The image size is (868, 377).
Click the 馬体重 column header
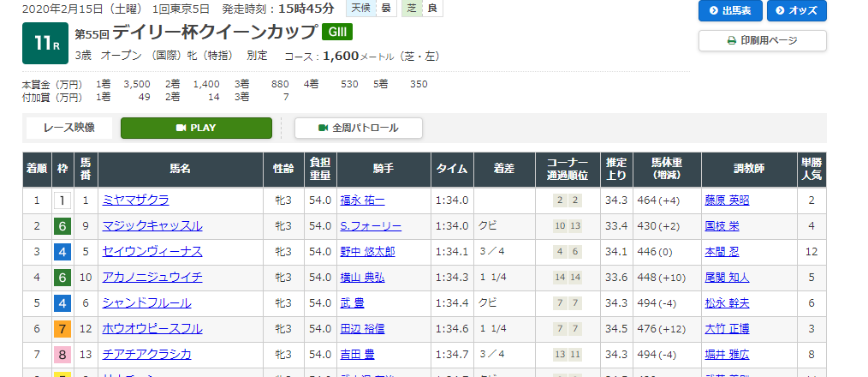pyautogui.click(x=667, y=169)
